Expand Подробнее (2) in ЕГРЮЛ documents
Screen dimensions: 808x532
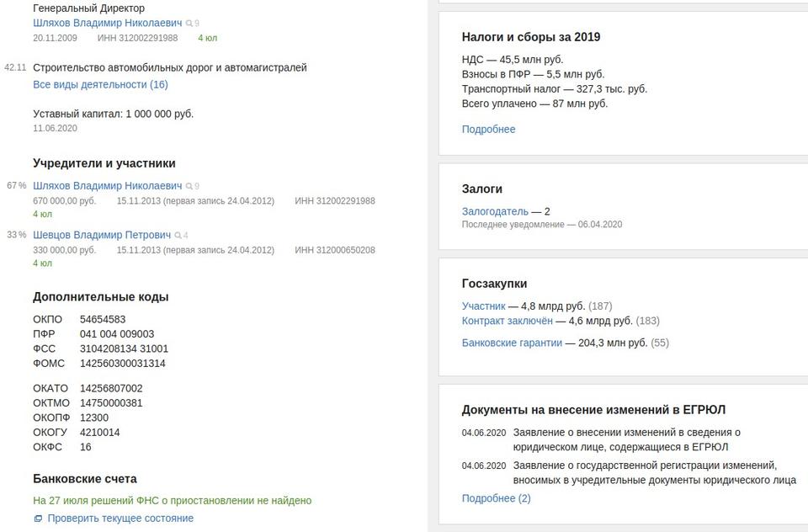coord(496,498)
